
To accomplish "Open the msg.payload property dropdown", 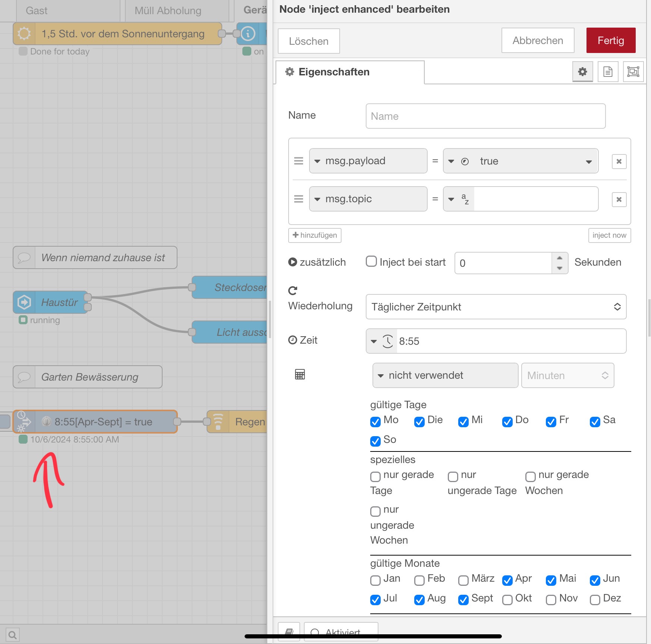I will (x=368, y=161).
